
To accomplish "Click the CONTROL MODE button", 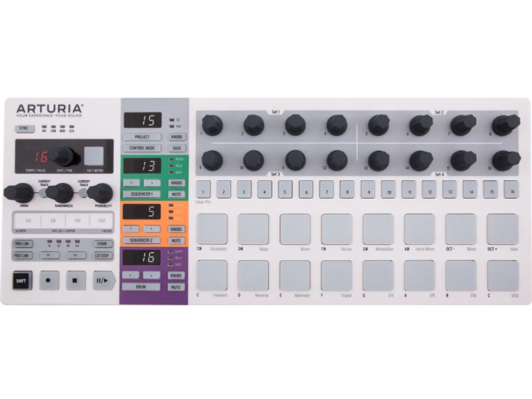I will click(142, 148).
